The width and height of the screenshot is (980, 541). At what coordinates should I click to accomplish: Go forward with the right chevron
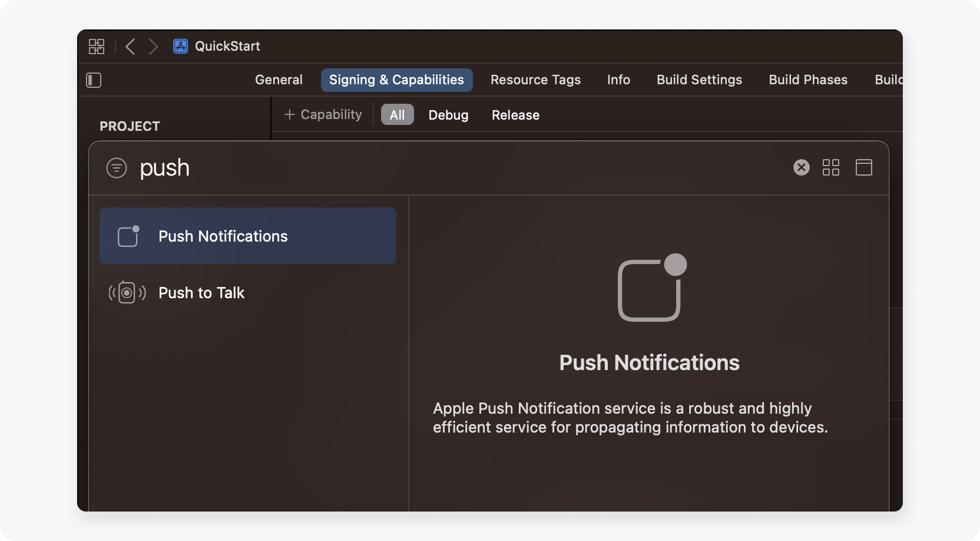coord(153,47)
